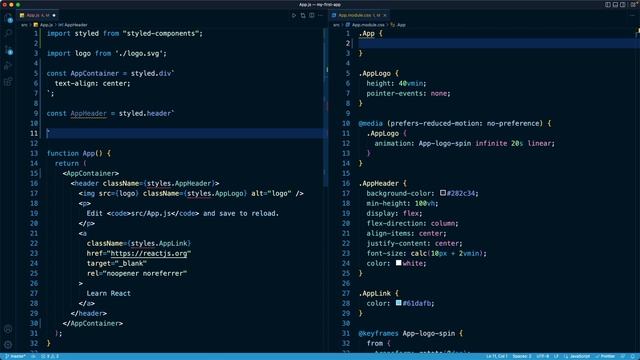
Task: Open changes for App.js
Action: click(x=303, y=16)
